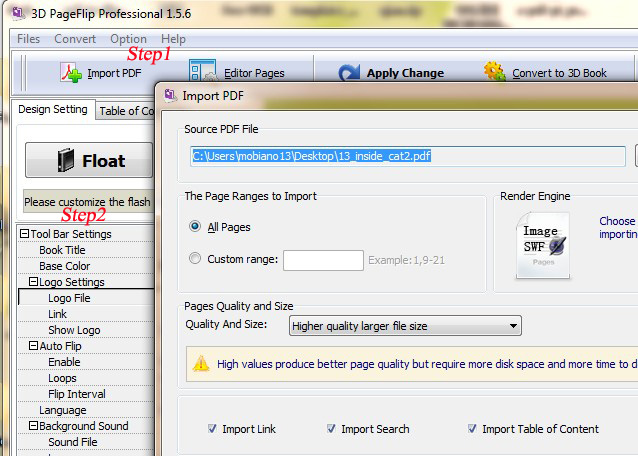The height and width of the screenshot is (456, 638).
Task: Click the Editor Pages toolbar icon
Action: [x=202, y=71]
